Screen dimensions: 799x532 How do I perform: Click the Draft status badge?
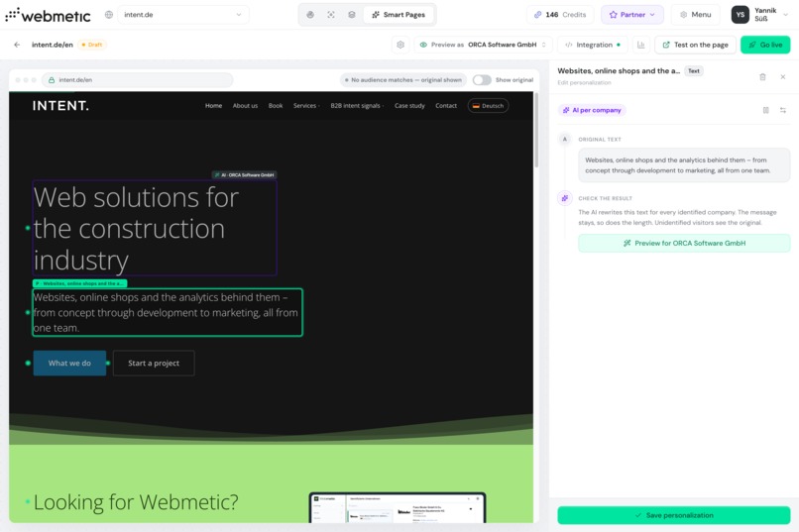click(x=92, y=45)
